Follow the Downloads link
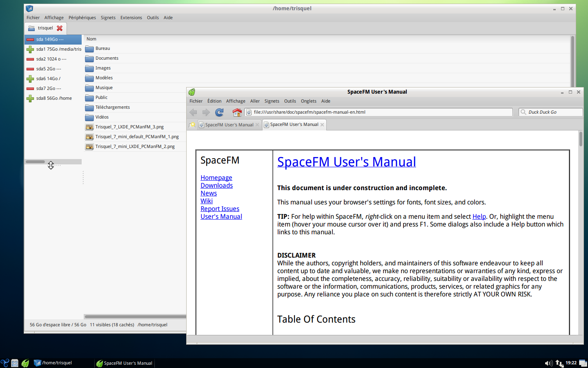 click(217, 186)
